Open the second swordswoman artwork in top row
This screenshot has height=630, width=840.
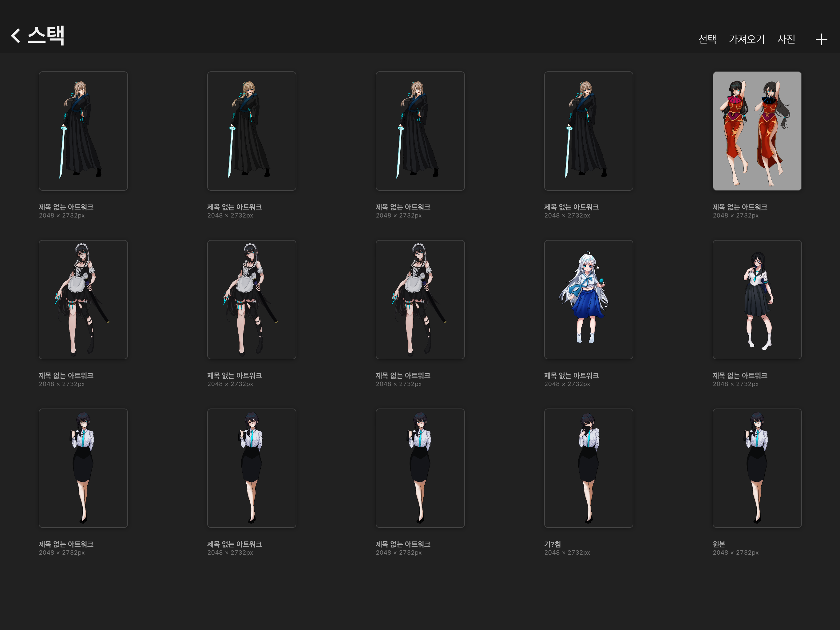tap(252, 131)
